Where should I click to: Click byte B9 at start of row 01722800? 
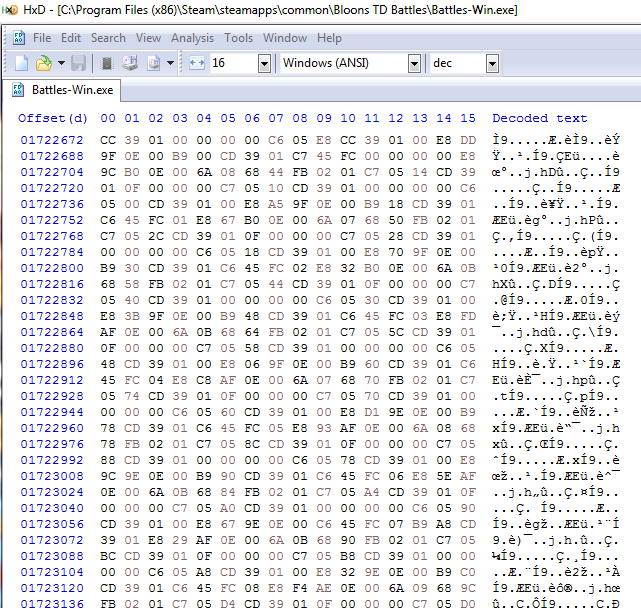[x=108, y=268]
